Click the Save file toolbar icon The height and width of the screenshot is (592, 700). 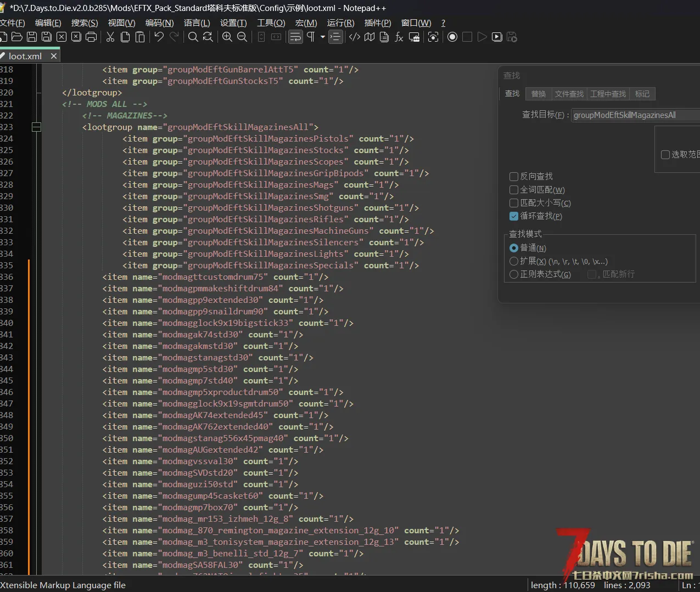pos(32,37)
